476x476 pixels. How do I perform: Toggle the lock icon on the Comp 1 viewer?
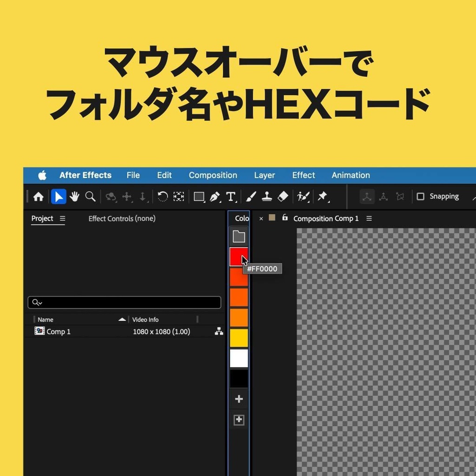pyautogui.click(x=285, y=218)
